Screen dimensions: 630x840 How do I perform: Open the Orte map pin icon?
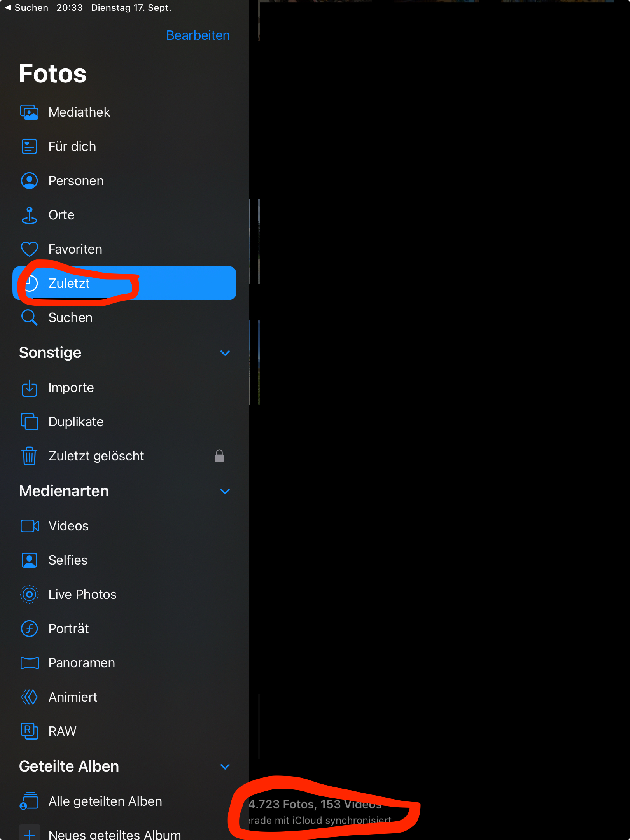coord(30,215)
